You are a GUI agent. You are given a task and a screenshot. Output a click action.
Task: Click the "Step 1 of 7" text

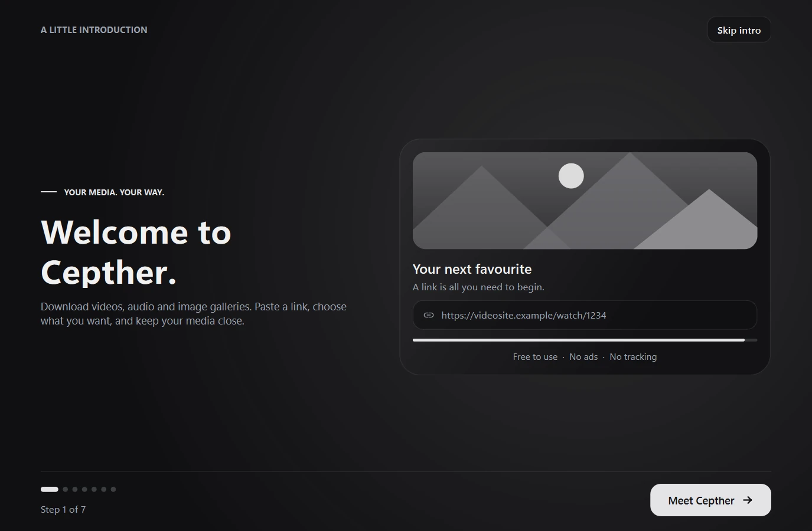tap(63, 509)
